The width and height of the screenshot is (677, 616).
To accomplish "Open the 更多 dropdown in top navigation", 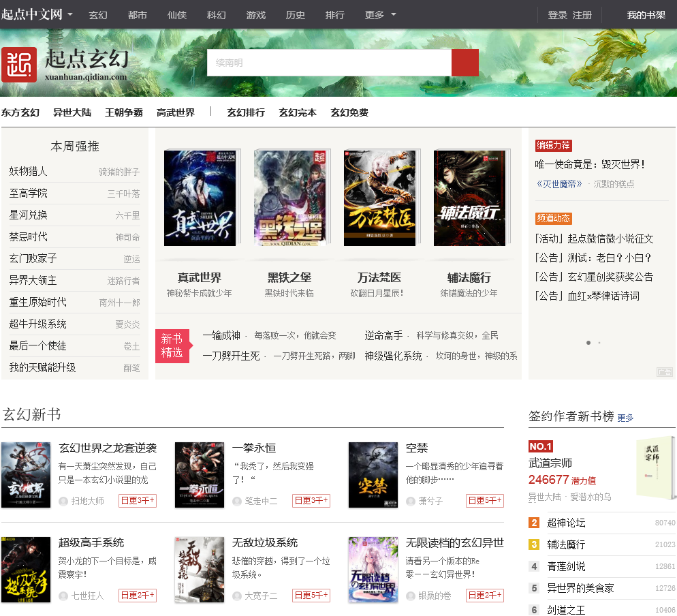I will click(x=380, y=15).
